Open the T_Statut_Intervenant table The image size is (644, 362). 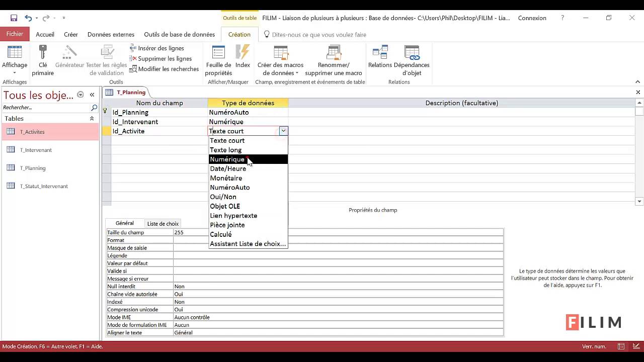click(x=50, y=186)
